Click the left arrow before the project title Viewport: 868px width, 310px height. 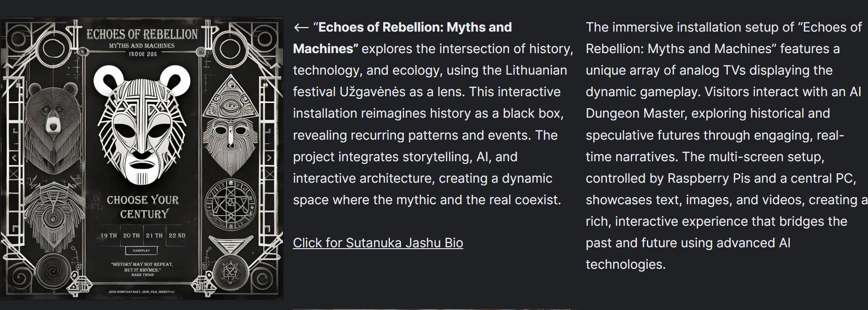[x=301, y=27]
